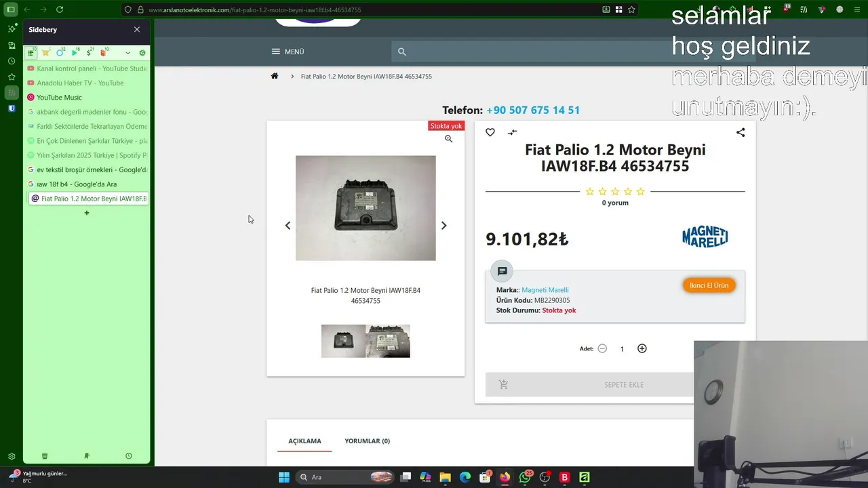868x488 pixels.
Task: Select the dollar-sign panel in Sidebery
Action: click(90, 53)
